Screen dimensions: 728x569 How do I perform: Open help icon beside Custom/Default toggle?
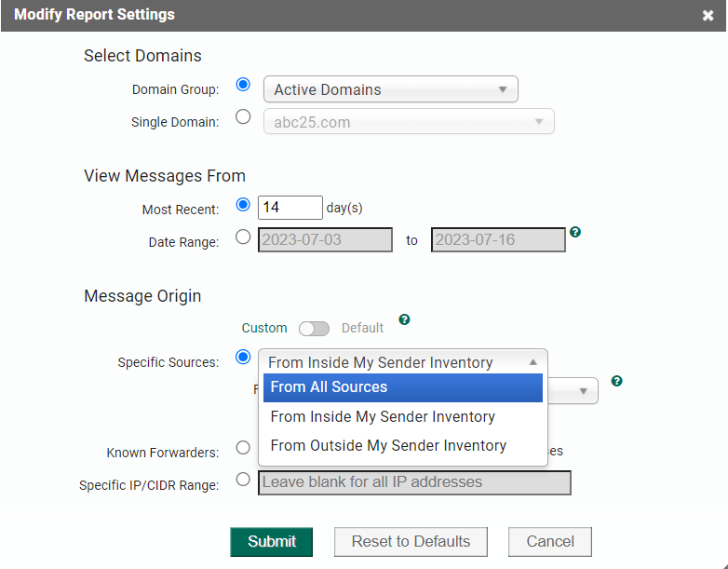pyautogui.click(x=404, y=319)
